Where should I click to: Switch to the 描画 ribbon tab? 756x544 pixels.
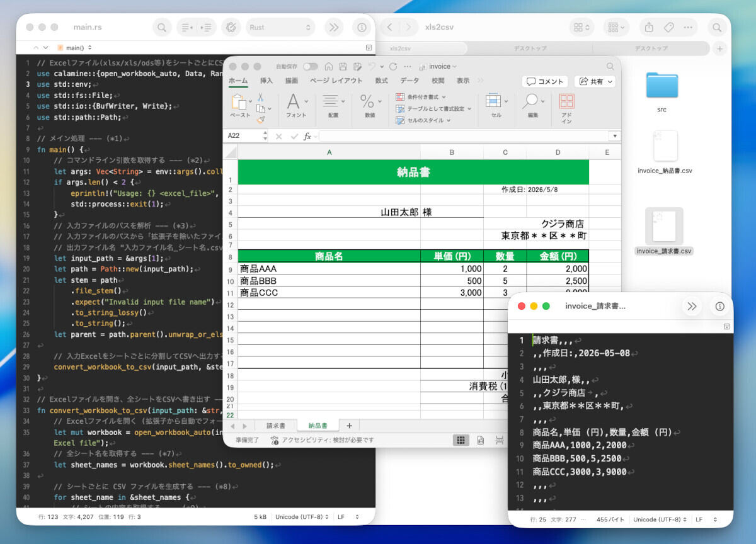[292, 81]
